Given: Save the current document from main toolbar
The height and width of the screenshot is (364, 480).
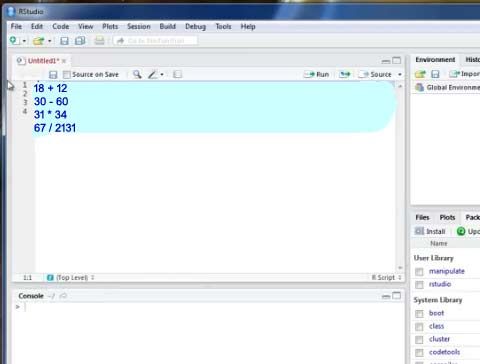Looking at the screenshot, I should 64,41.
